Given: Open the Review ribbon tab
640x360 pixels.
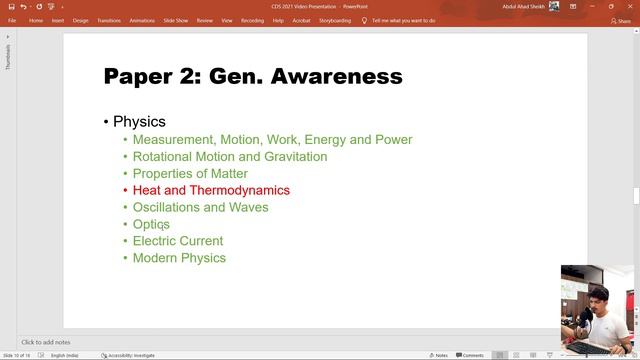Looking at the screenshot, I should pos(204,20).
